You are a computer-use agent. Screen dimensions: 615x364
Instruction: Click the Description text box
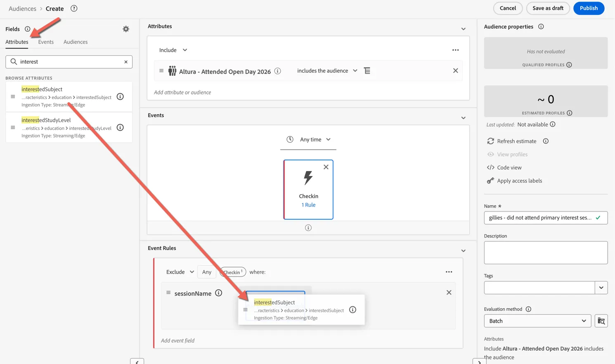[x=546, y=253]
